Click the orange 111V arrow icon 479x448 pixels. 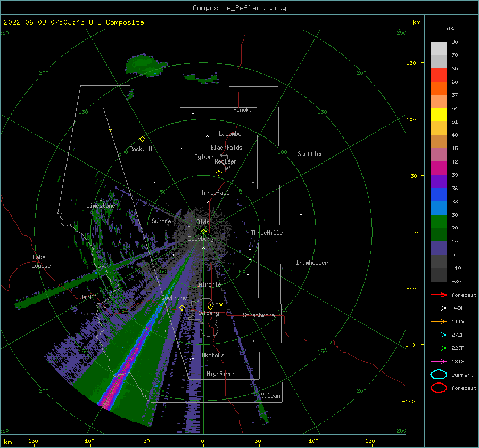click(439, 321)
